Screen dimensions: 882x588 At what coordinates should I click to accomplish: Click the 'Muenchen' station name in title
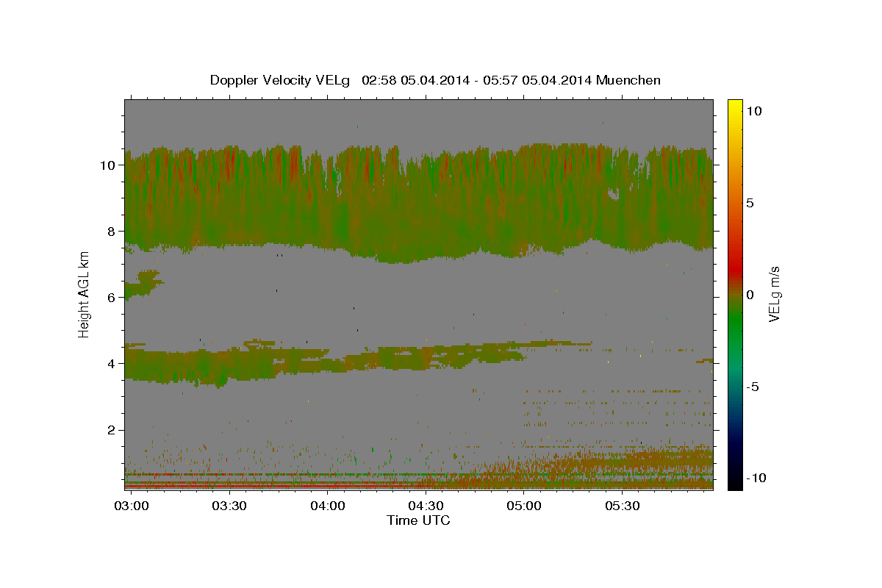point(628,80)
